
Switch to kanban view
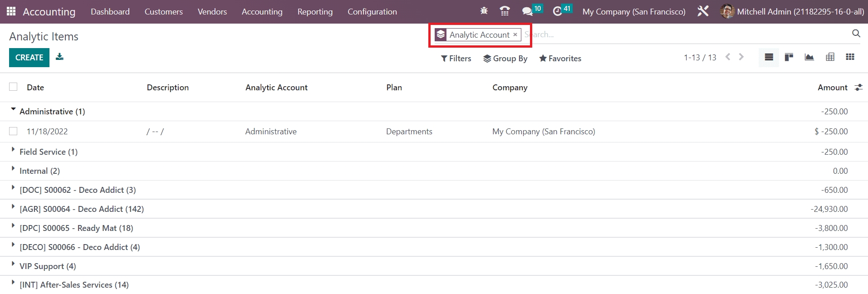click(789, 57)
